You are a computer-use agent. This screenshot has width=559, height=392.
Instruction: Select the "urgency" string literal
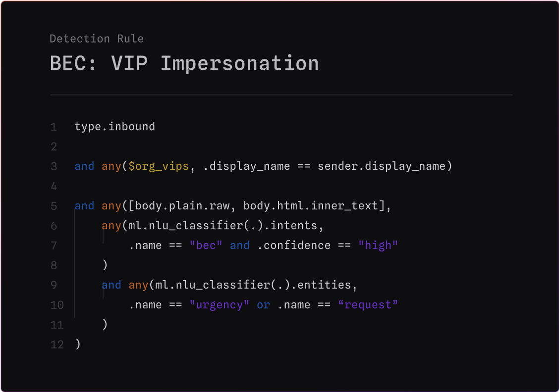coord(219,305)
